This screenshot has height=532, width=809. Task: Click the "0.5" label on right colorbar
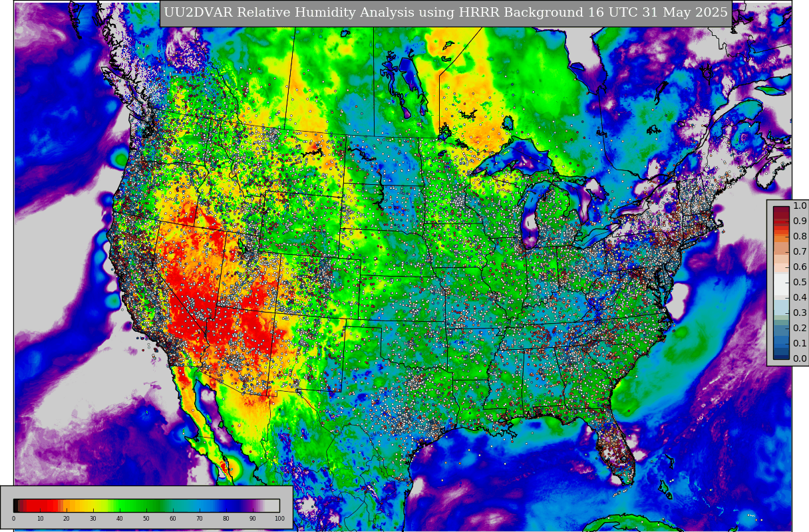click(800, 283)
